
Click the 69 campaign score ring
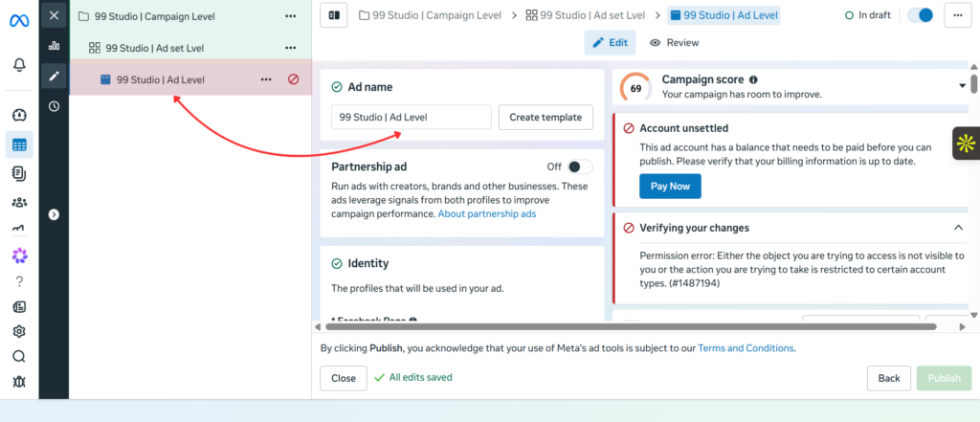pyautogui.click(x=635, y=88)
